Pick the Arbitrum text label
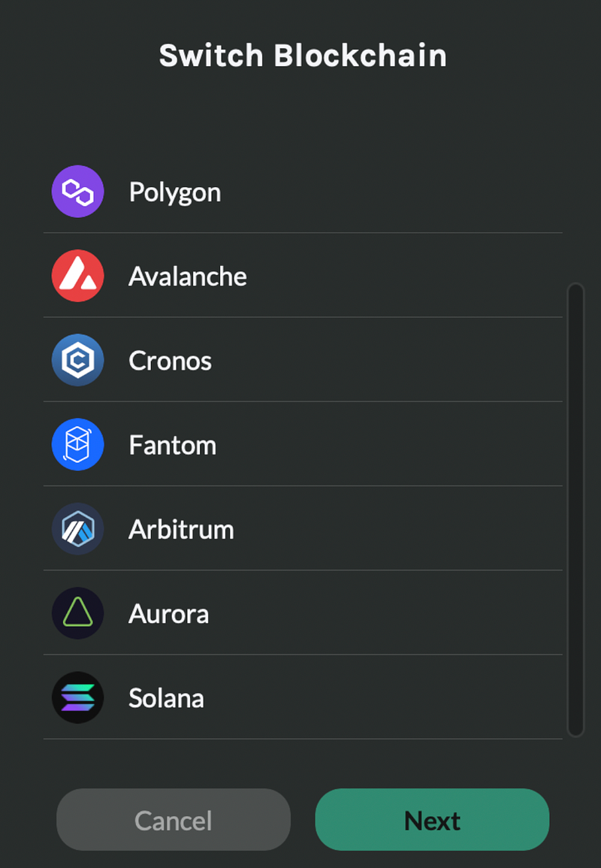The height and width of the screenshot is (868, 601). point(182,529)
